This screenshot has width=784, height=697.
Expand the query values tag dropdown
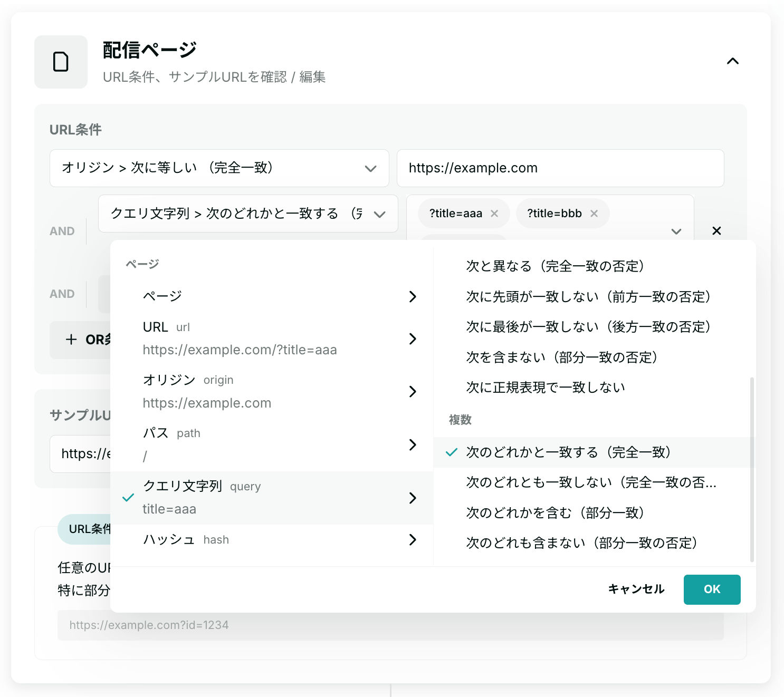[x=676, y=231]
